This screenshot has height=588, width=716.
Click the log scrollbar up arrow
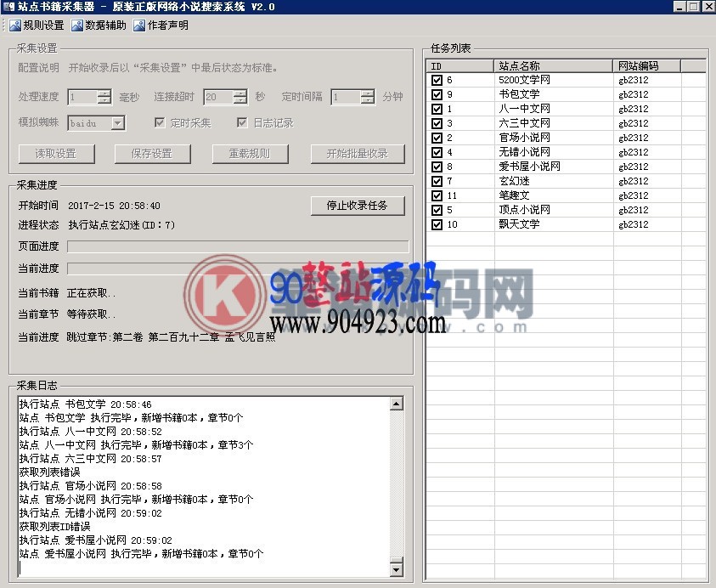[397, 404]
